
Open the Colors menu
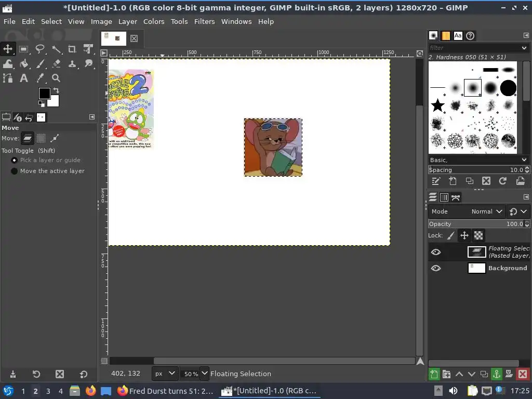click(x=154, y=21)
